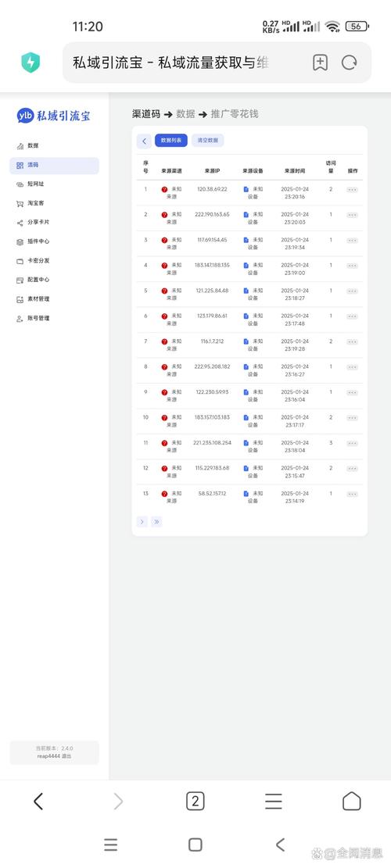Click blue device icon in row 7
Image resolution: width=391 pixels, height=868 pixels.
pos(246,341)
